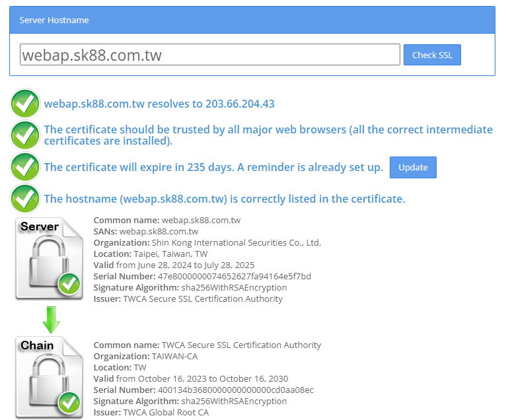Screen dimensions: 506x420
Task: Click the 'correctly listed in the certificate' text
Action: (x=225, y=199)
